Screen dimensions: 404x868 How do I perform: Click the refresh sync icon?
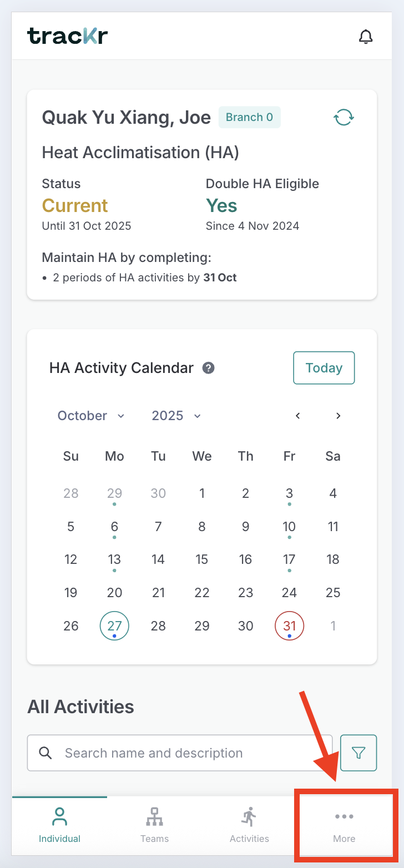[x=344, y=118]
